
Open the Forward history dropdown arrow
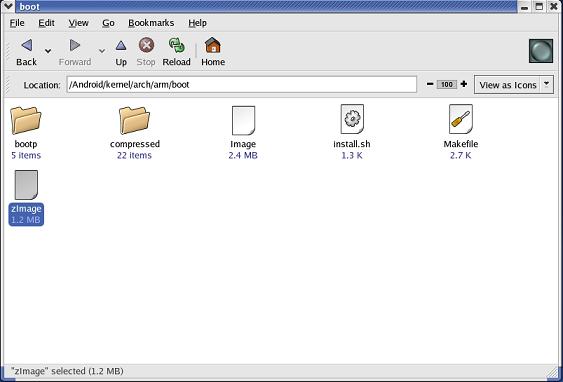102,51
